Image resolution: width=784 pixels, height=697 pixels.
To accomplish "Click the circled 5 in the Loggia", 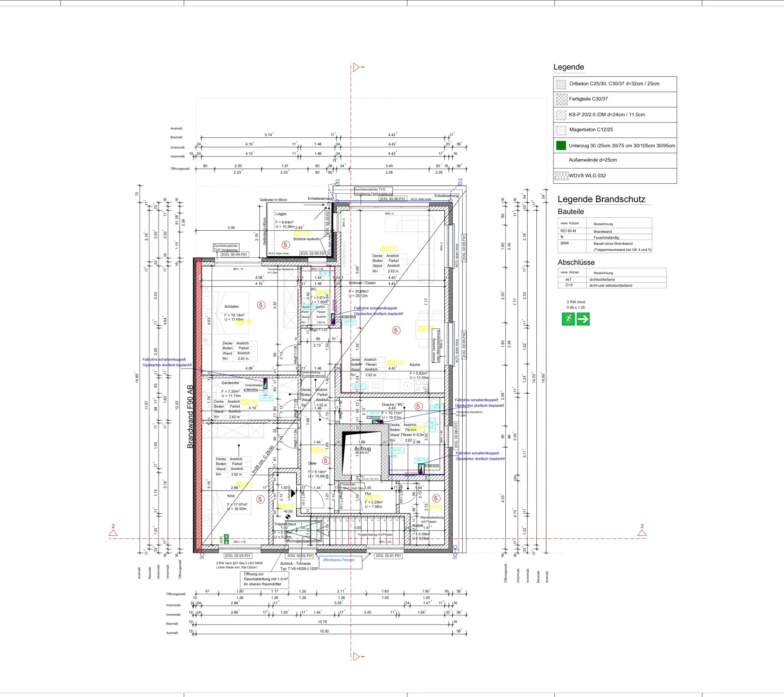I will (x=286, y=245).
